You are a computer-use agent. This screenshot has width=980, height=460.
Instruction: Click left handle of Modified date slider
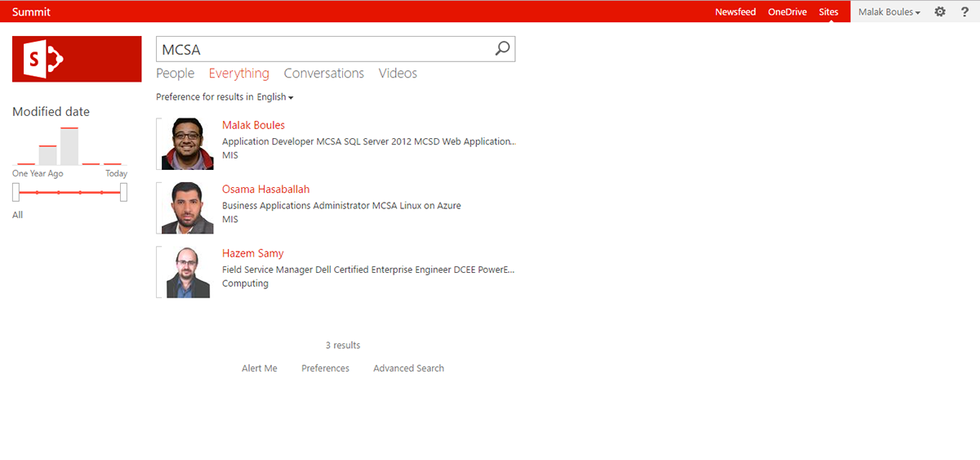pyautogui.click(x=16, y=192)
